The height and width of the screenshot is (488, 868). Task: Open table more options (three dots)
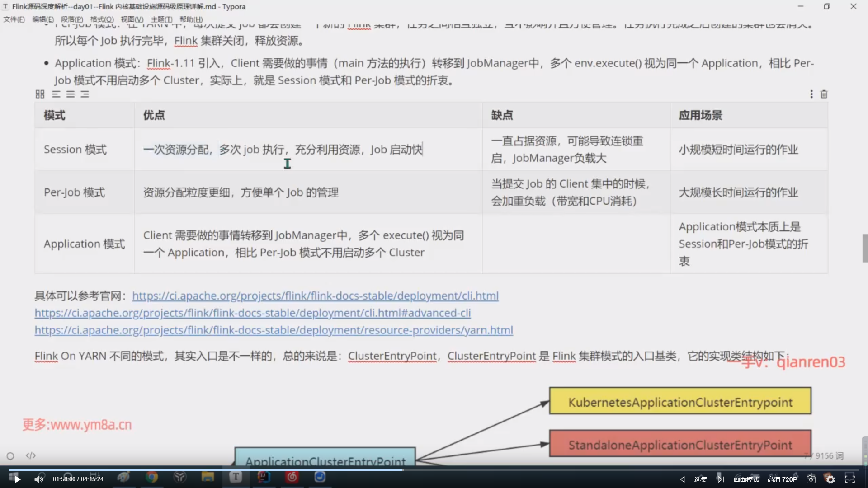(x=811, y=94)
